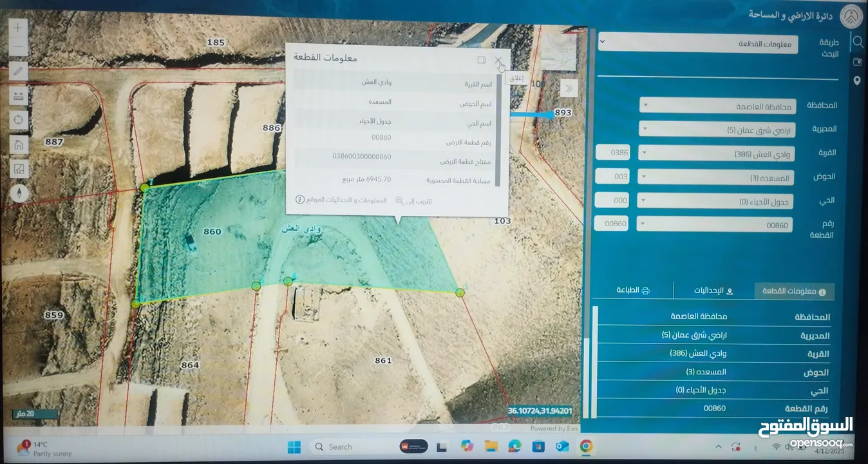The width and height of the screenshot is (868, 464).
Task: Open رقم القطعة dropdown 00860
Action: 714,224
